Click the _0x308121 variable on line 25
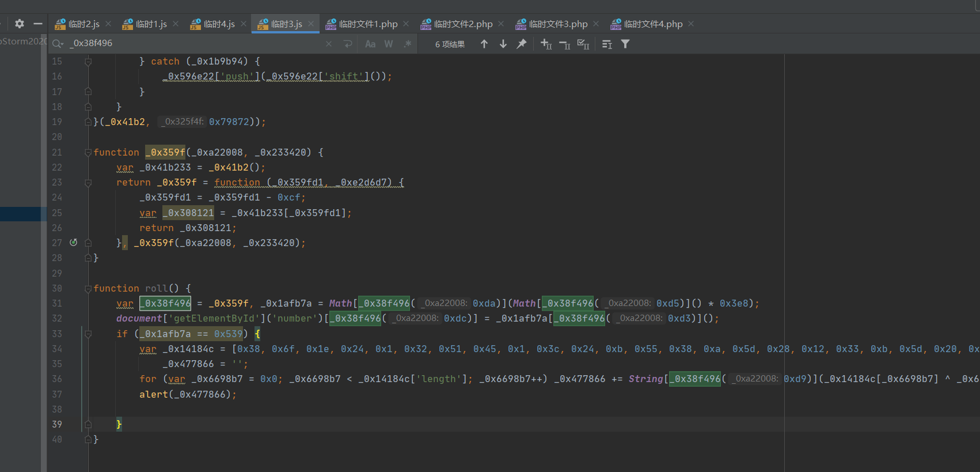The image size is (980, 472). click(x=188, y=213)
